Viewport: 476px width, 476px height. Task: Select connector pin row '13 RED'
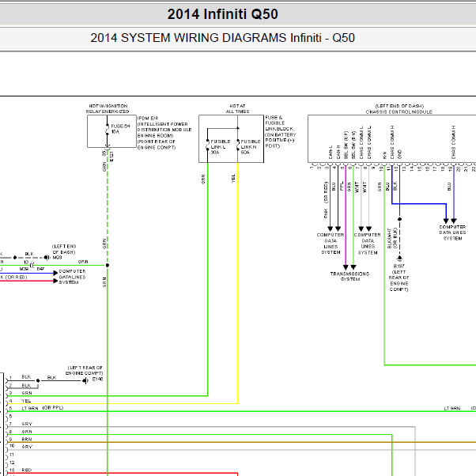click(x=21, y=470)
